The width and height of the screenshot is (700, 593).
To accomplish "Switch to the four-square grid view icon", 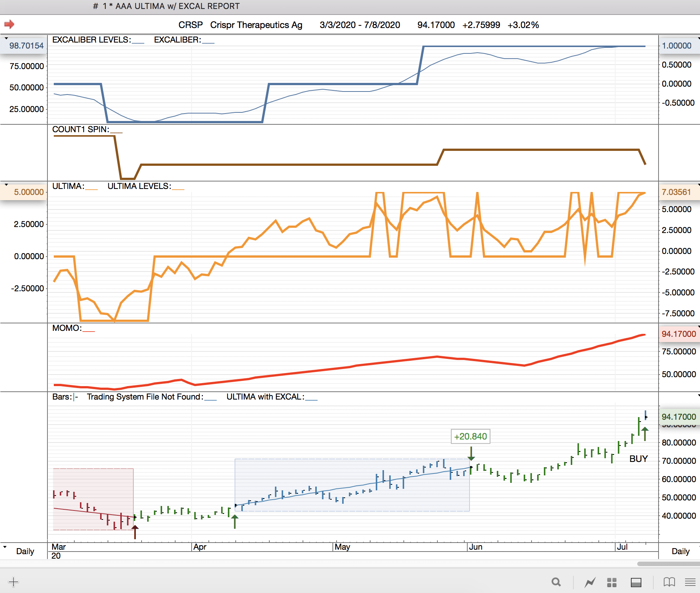I will (x=612, y=582).
